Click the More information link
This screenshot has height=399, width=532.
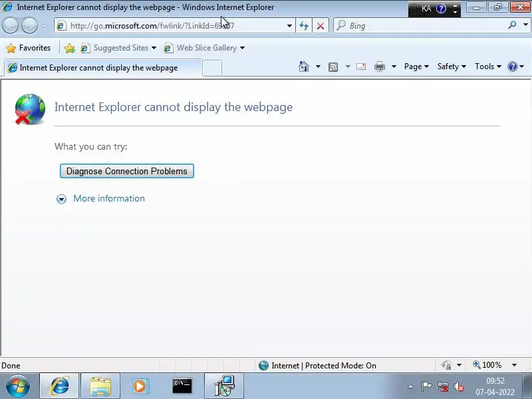pyautogui.click(x=109, y=198)
